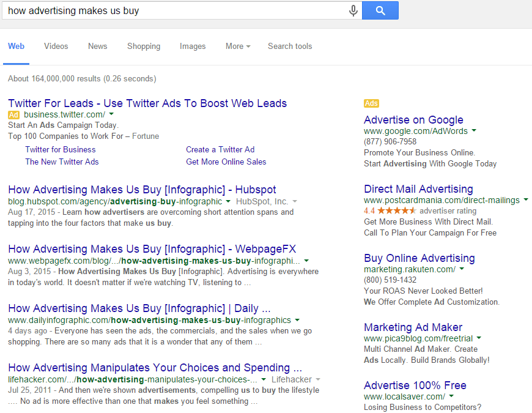Click the www.google.com/AdWords display URL

click(416, 131)
